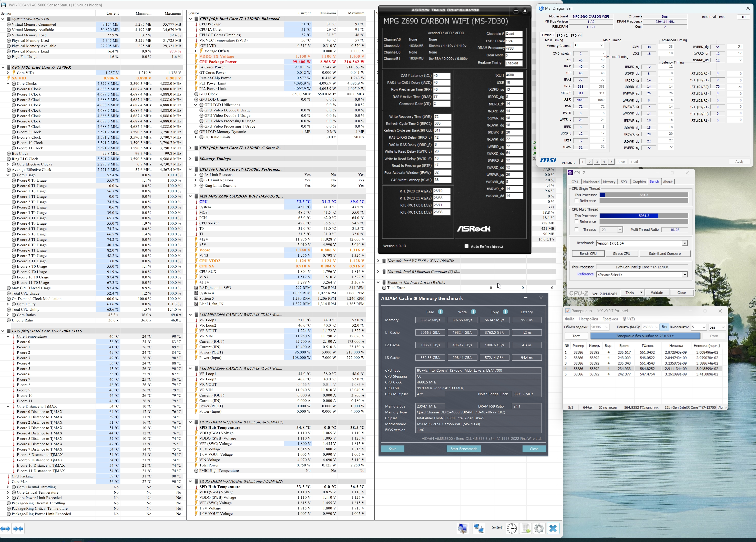Click HWiNFO expand layout arrows button
This screenshot has width=756, height=542.
(5, 529)
